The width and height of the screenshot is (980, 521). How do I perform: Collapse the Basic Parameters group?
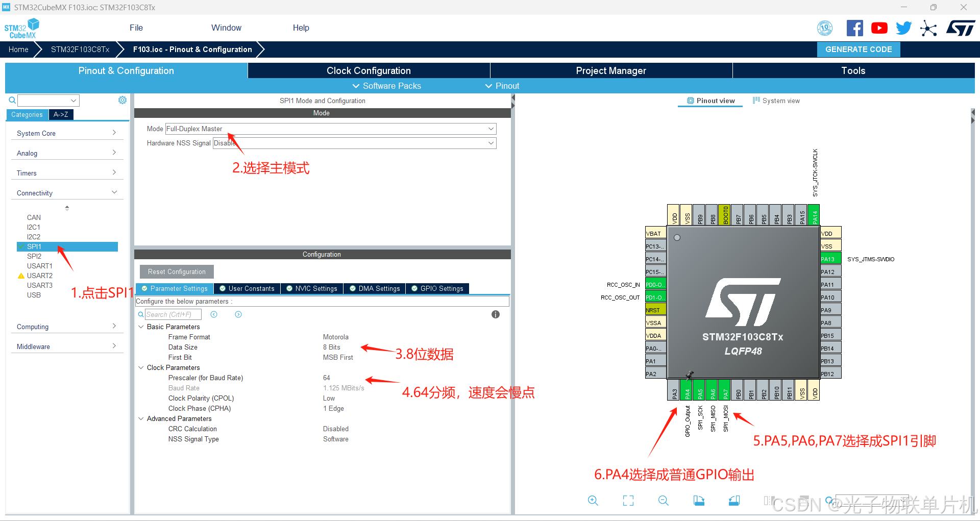click(x=141, y=327)
